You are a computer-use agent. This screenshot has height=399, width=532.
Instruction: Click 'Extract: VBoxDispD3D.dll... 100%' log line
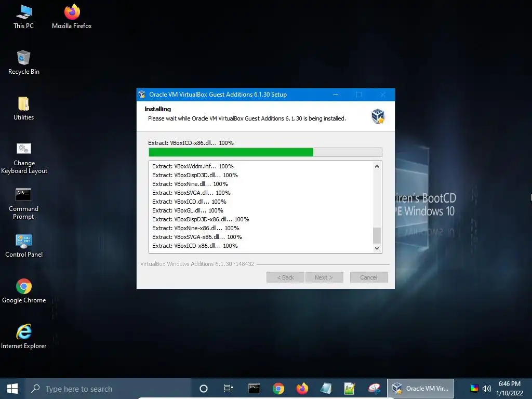tap(195, 175)
